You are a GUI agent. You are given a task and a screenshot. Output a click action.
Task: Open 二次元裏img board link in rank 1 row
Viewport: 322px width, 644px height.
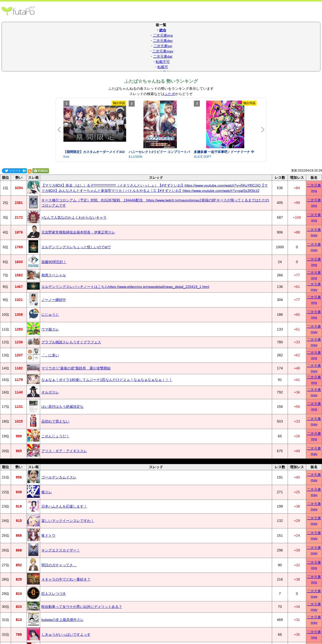(314, 188)
